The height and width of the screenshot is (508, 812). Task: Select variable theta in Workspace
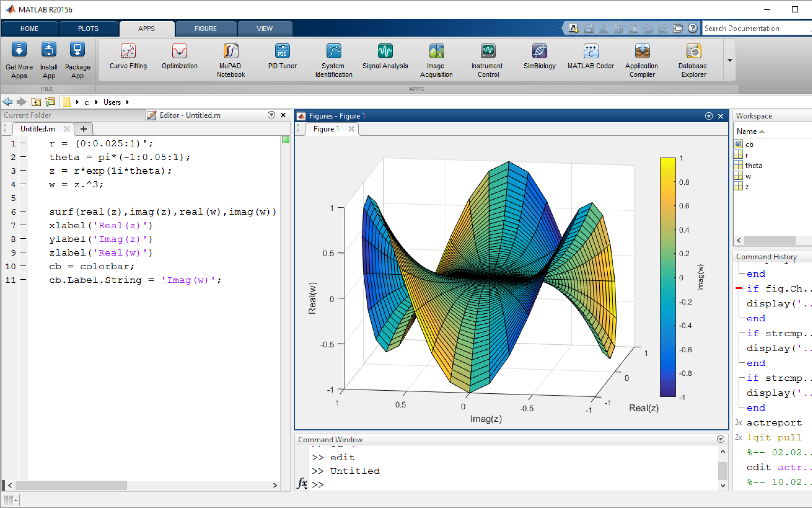753,166
